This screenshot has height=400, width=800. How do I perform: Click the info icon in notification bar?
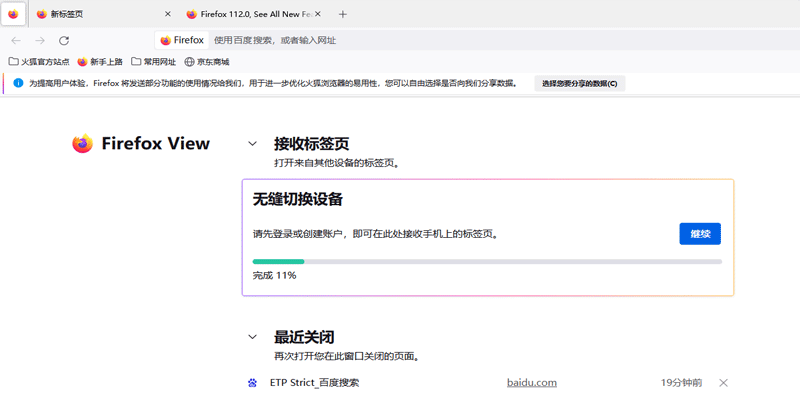pos(18,83)
